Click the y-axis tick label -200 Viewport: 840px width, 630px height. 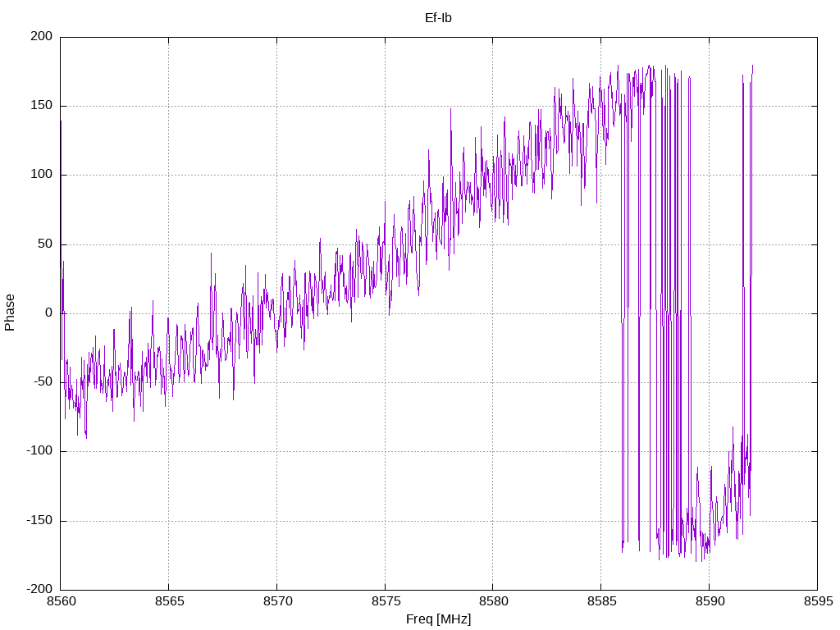click(39, 589)
